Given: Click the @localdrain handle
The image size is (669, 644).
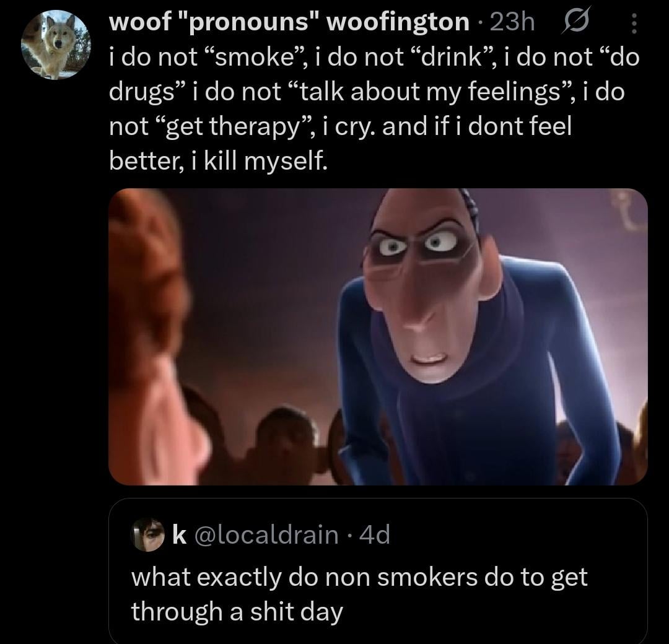Looking at the screenshot, I should (266, 534).
